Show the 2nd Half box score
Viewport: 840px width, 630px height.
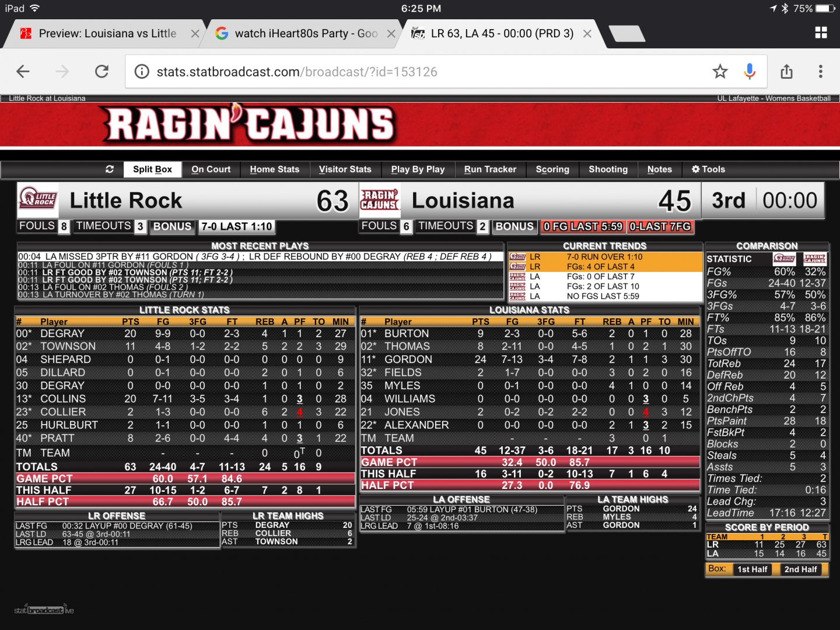pyautogui.click(x=800, y=569)
